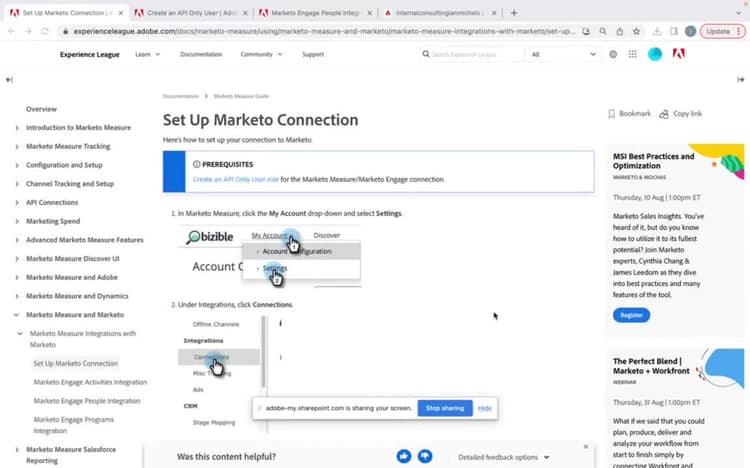Viewport: 750px width, 468px height.
Task: Switch to the internalconsulting tab
Action: (x=438, y=13)
